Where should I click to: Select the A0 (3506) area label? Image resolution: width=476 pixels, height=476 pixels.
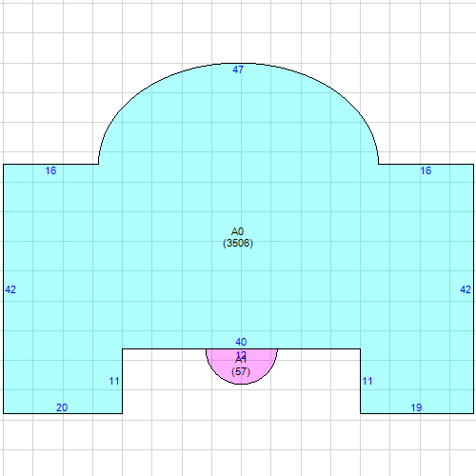coord(238,237)
